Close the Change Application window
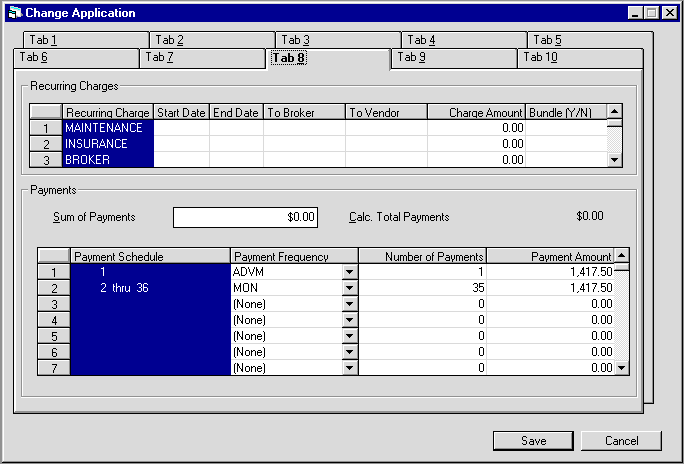Viewport: 684px width, 464px height. click(669, 13)
